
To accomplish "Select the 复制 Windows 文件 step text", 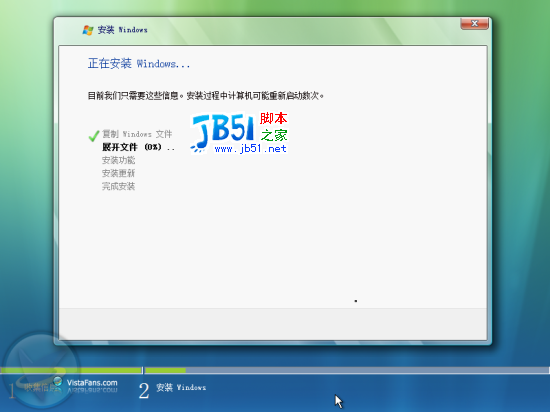I will click(x=137, y=134).
